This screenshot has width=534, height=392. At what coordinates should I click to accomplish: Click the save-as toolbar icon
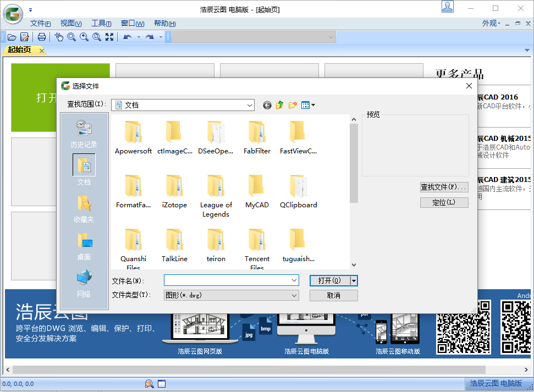(x=25, y=37)
